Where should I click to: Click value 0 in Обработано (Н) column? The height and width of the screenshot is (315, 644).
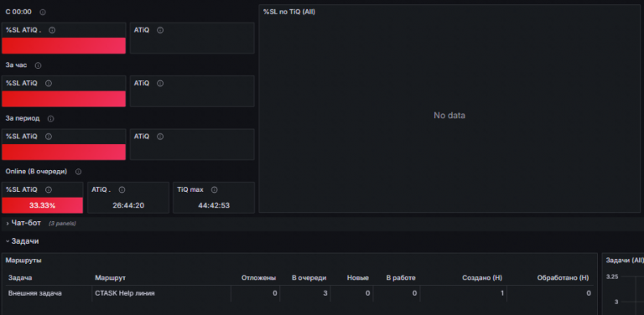point(589,293)
